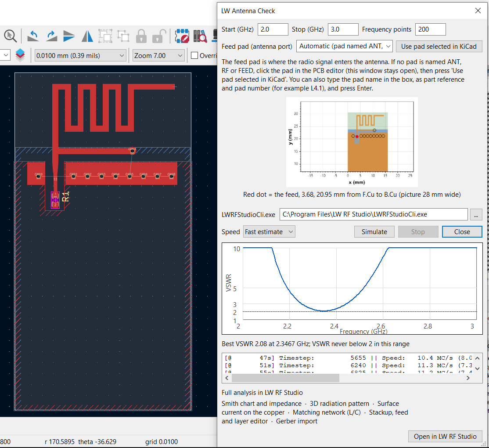The image size is (489, 448).
Task: Click the Group items icon
Action: pos(105,36)
